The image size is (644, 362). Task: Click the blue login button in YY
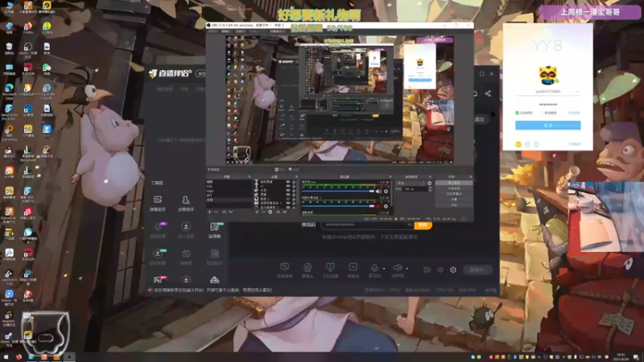coord(548,125)
